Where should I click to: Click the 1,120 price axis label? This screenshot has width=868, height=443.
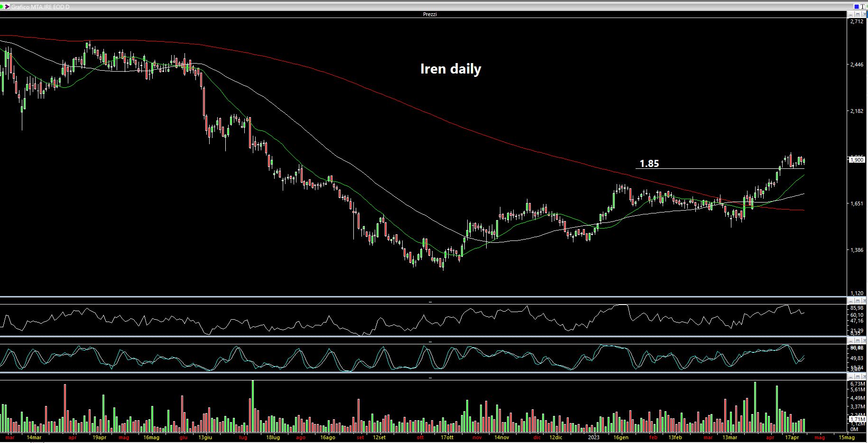coord(857,294)
